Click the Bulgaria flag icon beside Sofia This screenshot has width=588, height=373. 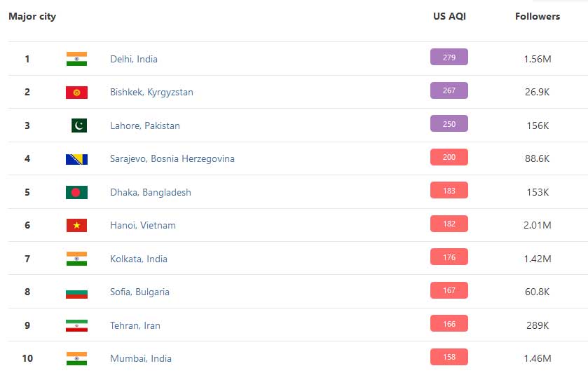coord(76,292)
